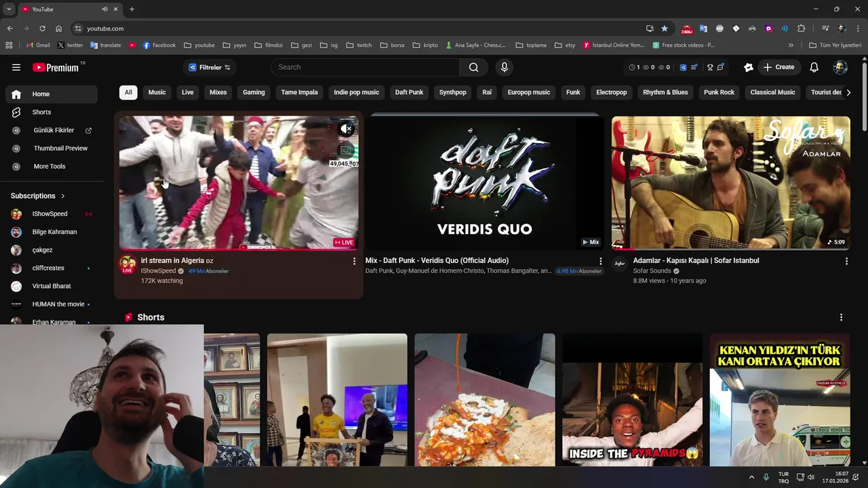This screenshot has width=868, height=488.
Task: Click the sparkle icon left of Create
Action: click(x=749, y=67)
